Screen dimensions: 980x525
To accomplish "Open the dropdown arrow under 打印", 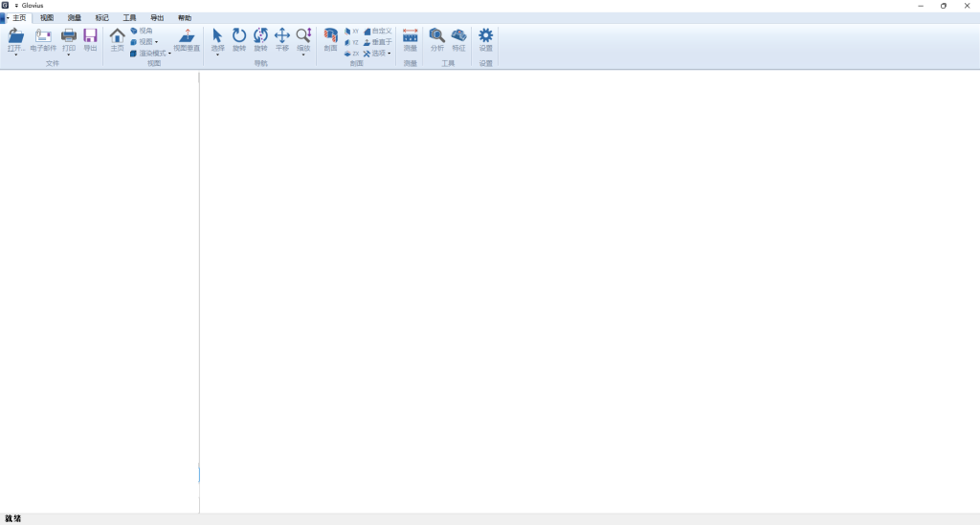I will pos(69,55).
